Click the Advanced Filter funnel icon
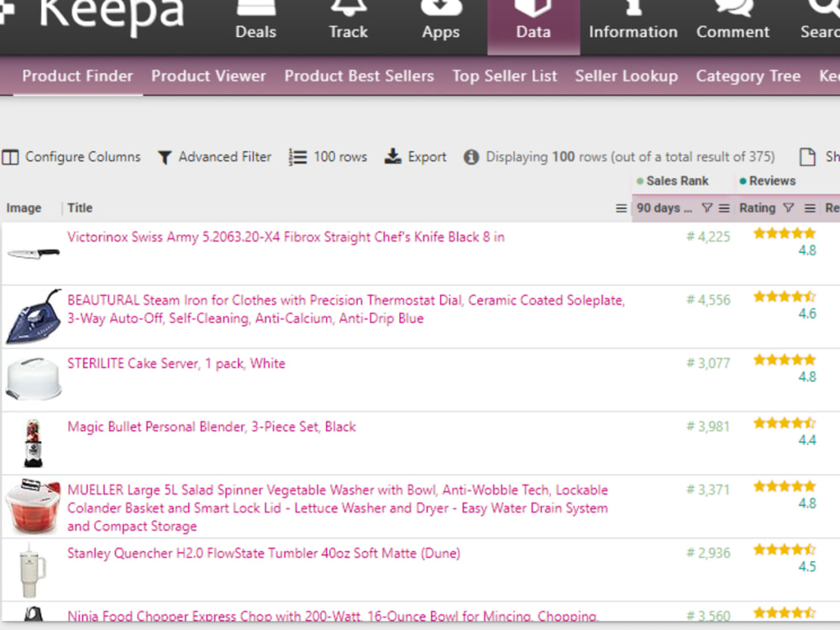The height and width of the screenshot is (630, 840). coord(165,158)
